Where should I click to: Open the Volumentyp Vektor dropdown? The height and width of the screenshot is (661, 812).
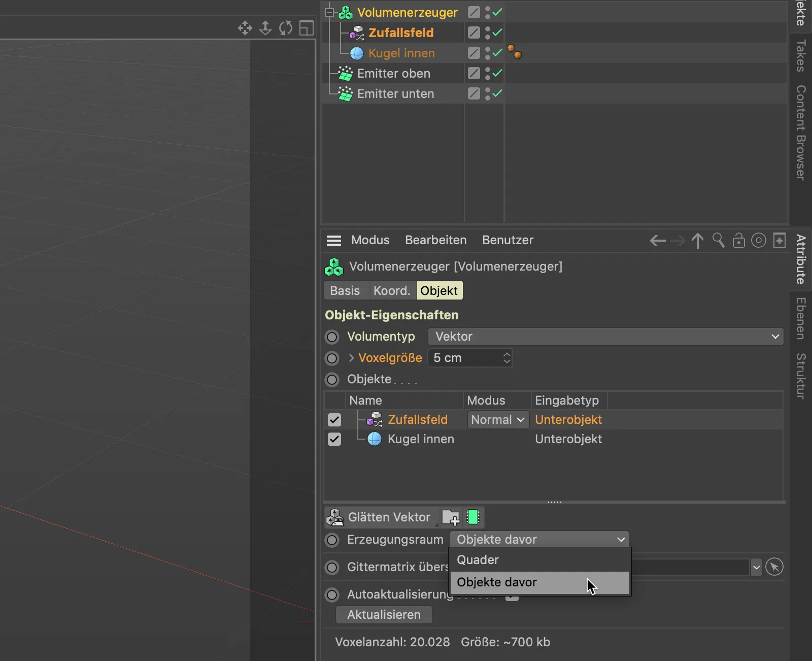606,337
